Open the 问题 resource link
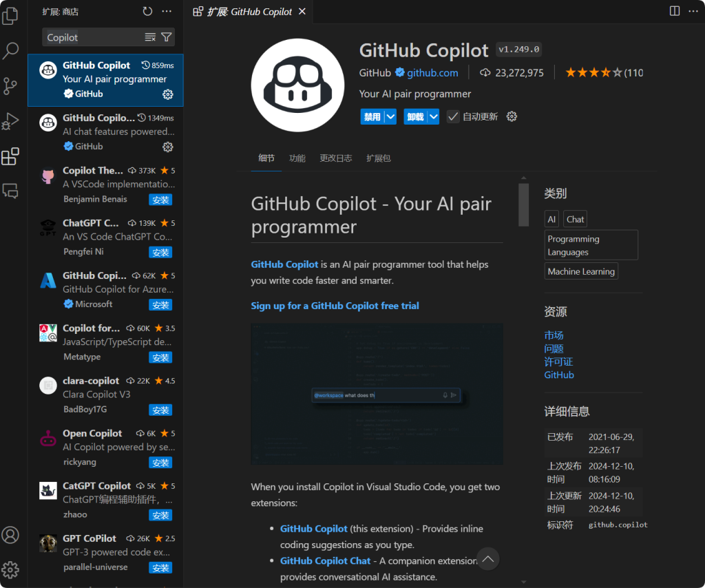 point(554,349)
